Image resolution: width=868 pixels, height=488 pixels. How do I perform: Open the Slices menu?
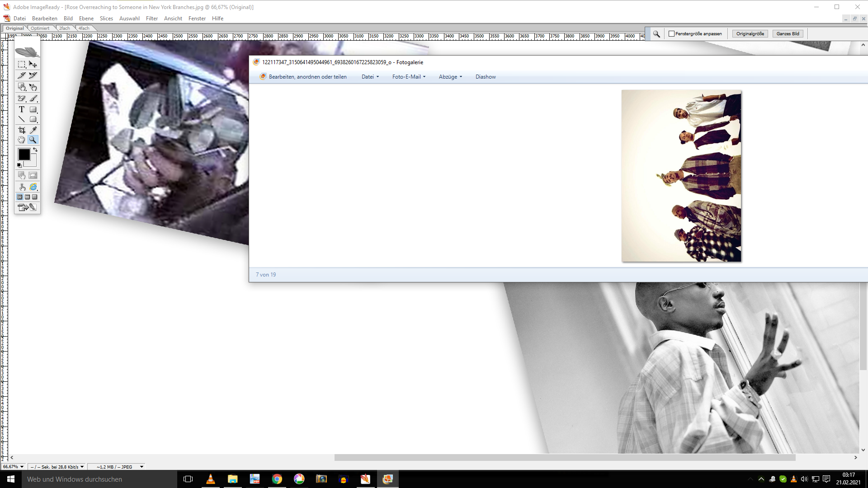pyautogui.click(x=106, y=19)
